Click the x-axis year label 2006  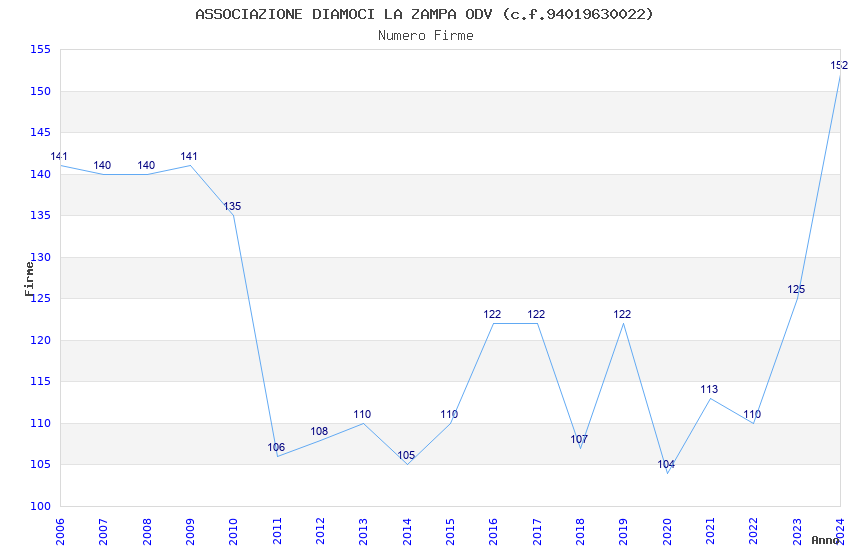coord(60,532)
